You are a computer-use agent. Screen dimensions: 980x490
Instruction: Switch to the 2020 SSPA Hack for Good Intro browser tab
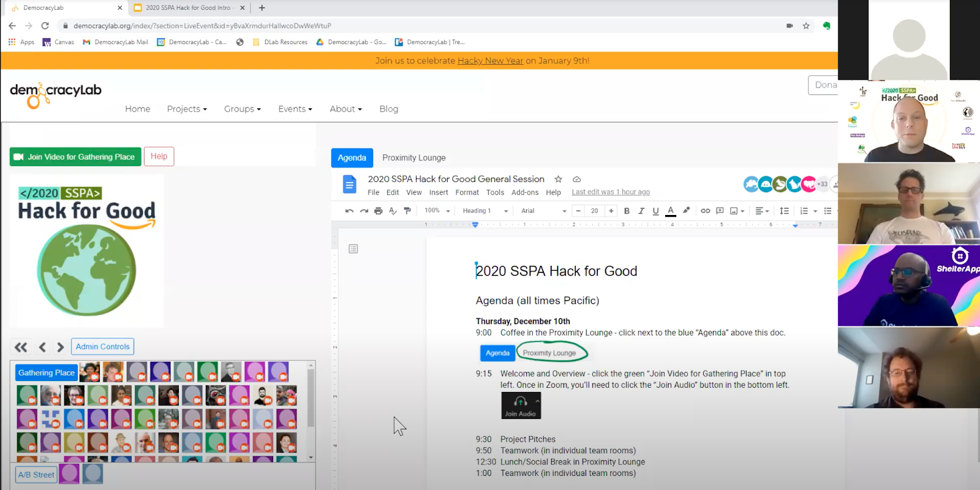[189, 8]
